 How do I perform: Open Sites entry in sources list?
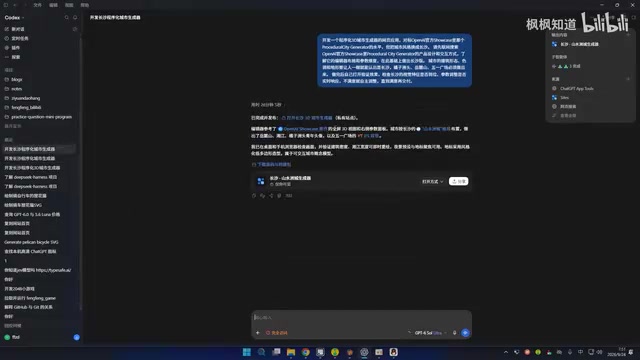pyautogui.click(x=560, y=98)
